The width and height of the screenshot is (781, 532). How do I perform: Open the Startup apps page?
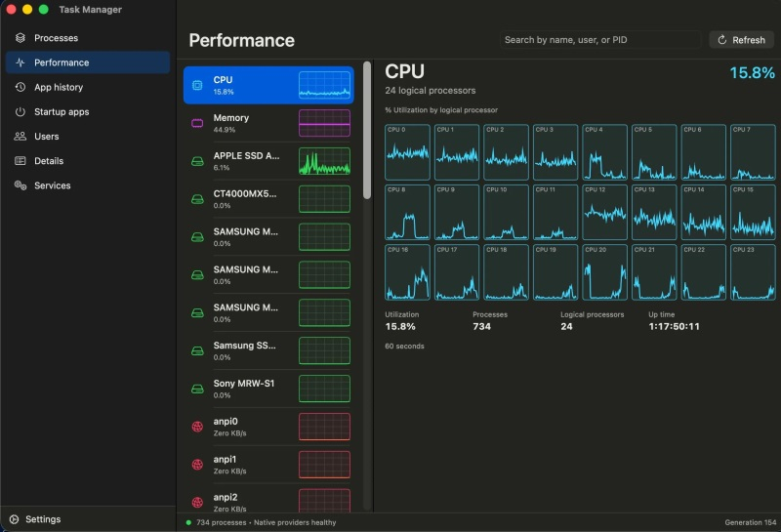tap(88, 111)
